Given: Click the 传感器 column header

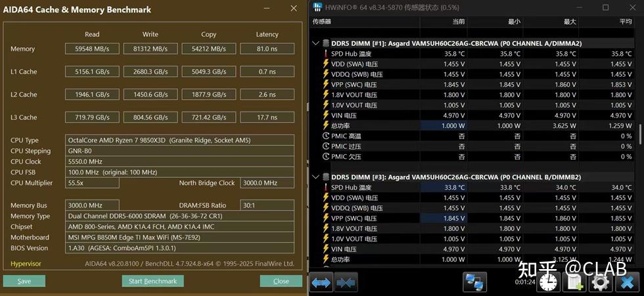Looking at the screenshot, I should [x=321, y=21].
